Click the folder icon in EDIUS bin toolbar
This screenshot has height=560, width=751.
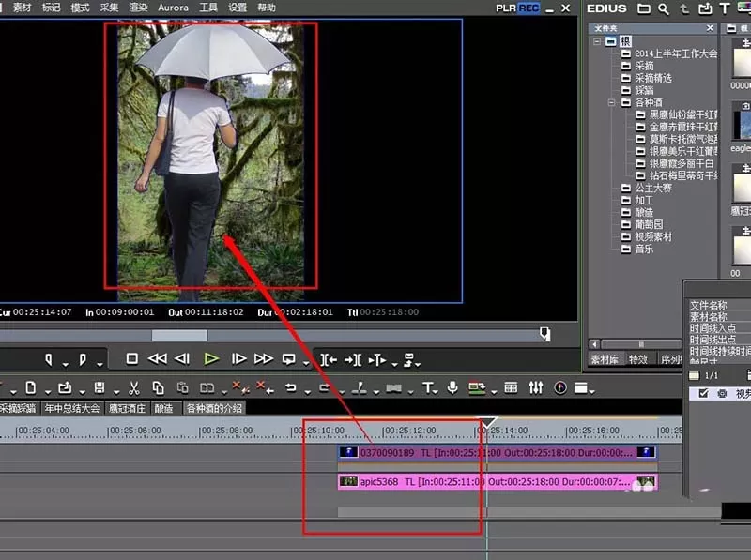(644, 8)
